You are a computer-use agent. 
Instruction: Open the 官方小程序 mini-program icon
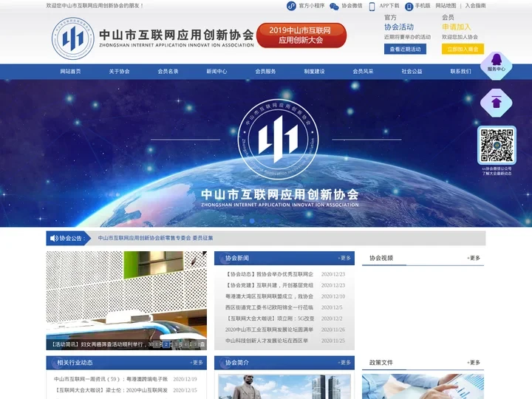point(291,6)
